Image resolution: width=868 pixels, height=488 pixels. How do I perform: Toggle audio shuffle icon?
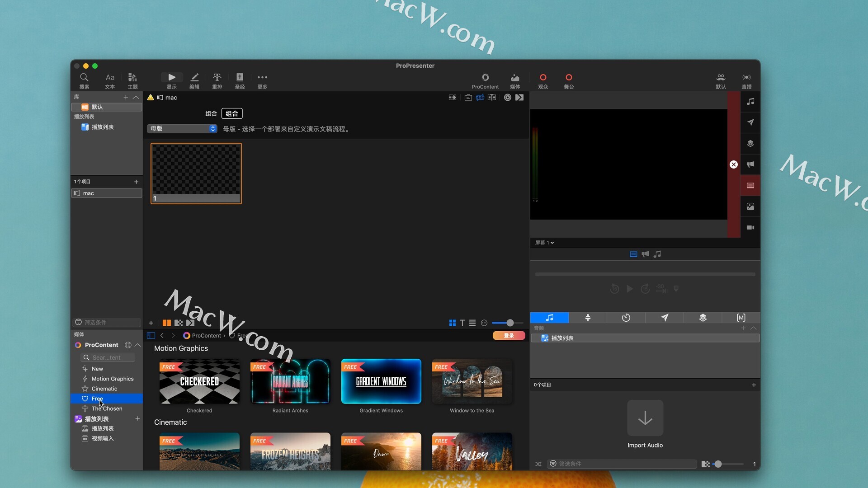538,464
